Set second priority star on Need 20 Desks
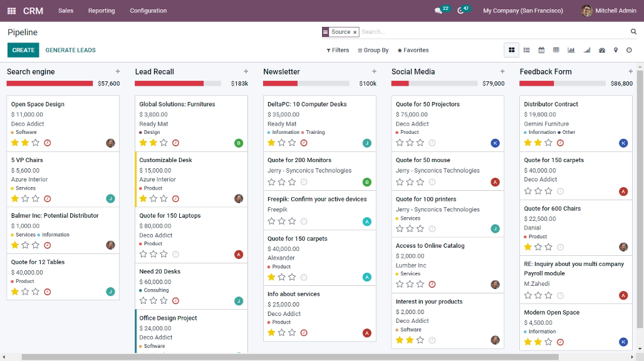Viewport: 644px width, 361px height. coord(153,301)
